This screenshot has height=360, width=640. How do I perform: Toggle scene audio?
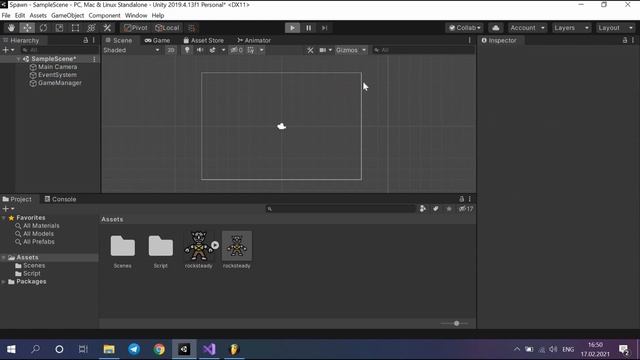tap(200, 50)
